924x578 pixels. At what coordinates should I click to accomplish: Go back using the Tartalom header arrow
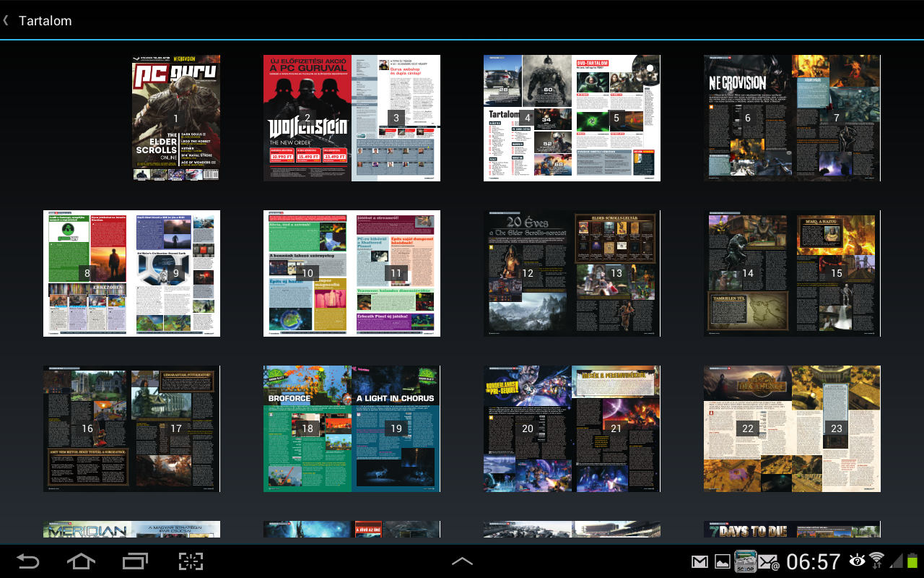click(6, 20)
